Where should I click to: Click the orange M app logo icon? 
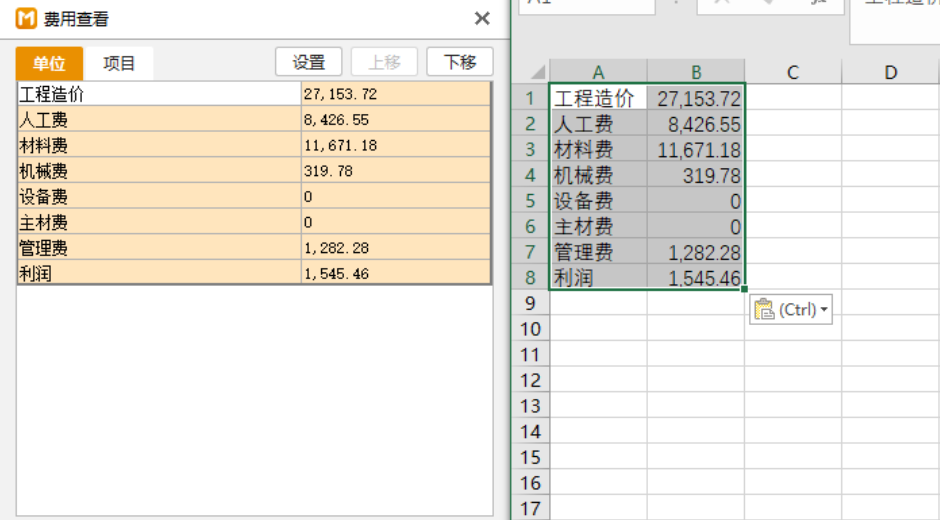coord(26,19)
